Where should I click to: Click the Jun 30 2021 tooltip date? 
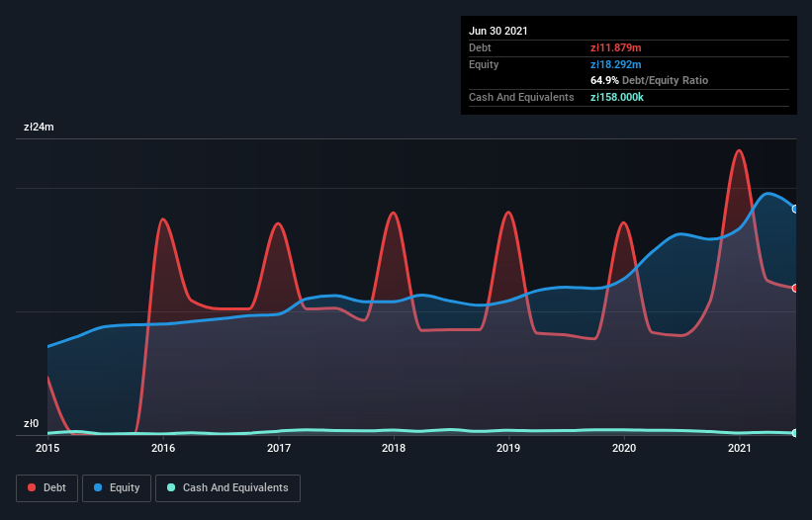[498, 31]
